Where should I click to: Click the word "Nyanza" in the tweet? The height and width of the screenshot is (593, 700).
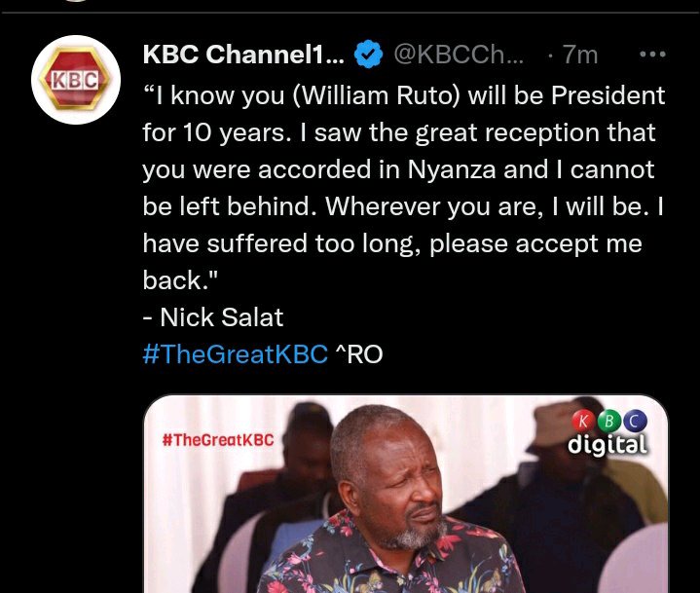452,170
